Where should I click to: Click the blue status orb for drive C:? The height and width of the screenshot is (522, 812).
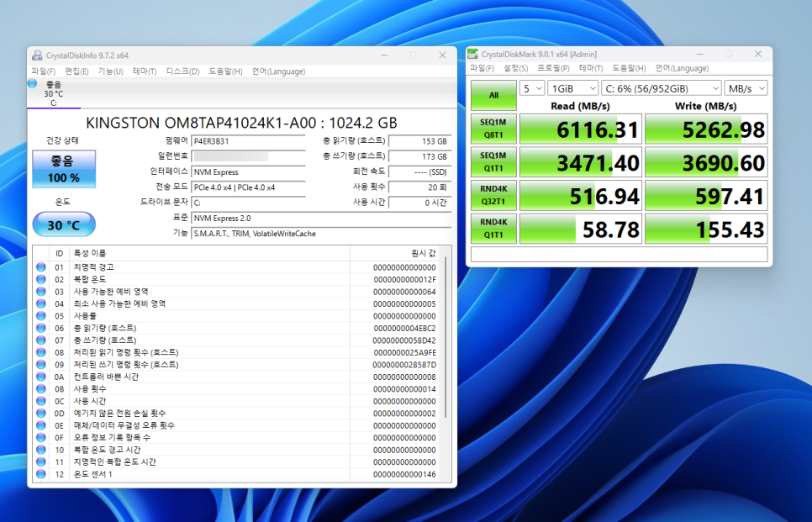(33, 84)
